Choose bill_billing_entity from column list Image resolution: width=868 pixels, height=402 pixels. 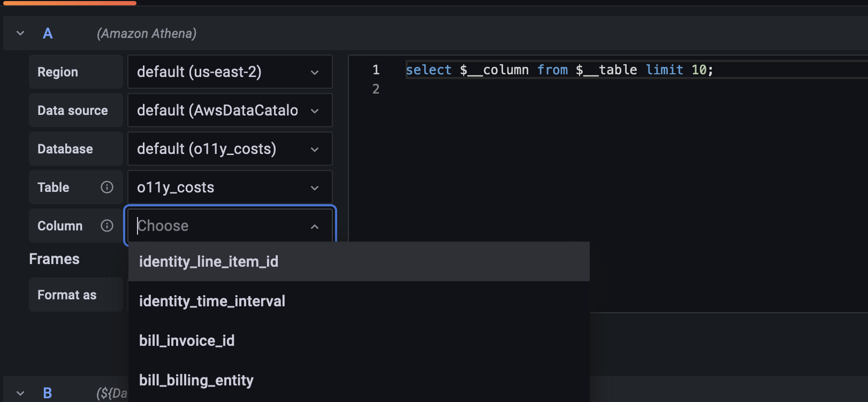(196, 380)
